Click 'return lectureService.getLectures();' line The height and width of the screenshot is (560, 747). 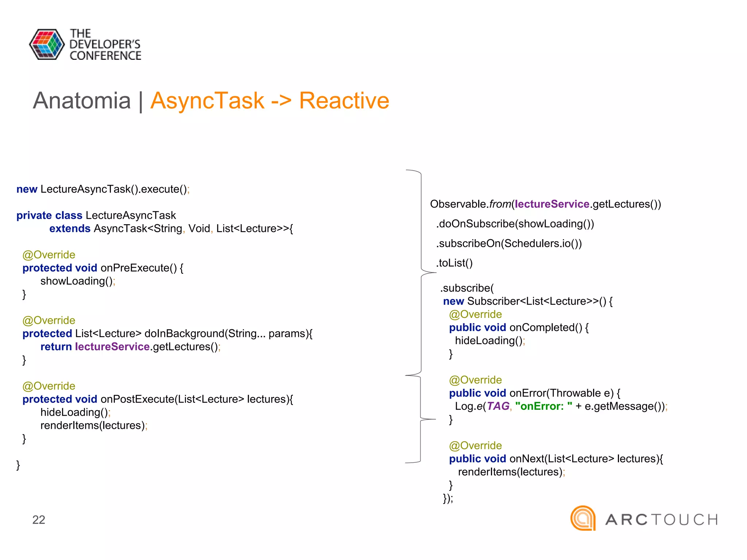tap(131, 347)
